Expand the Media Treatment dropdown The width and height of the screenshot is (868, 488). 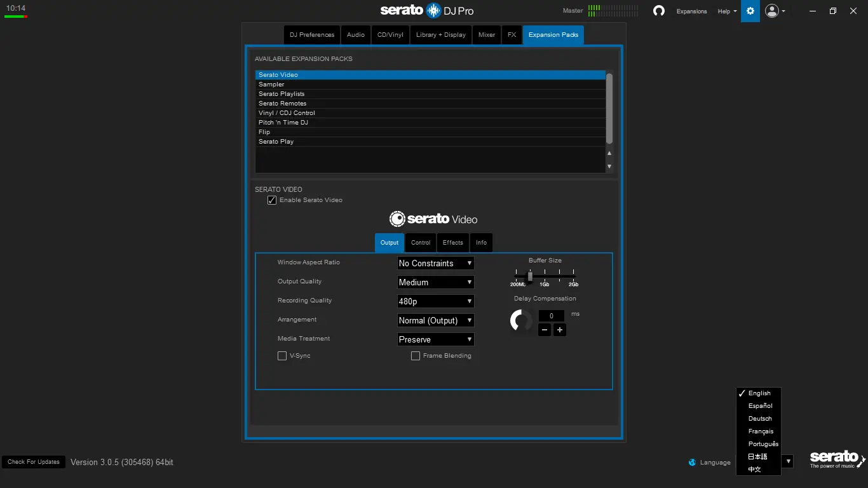pyautogui.click(x=436, y=339)
